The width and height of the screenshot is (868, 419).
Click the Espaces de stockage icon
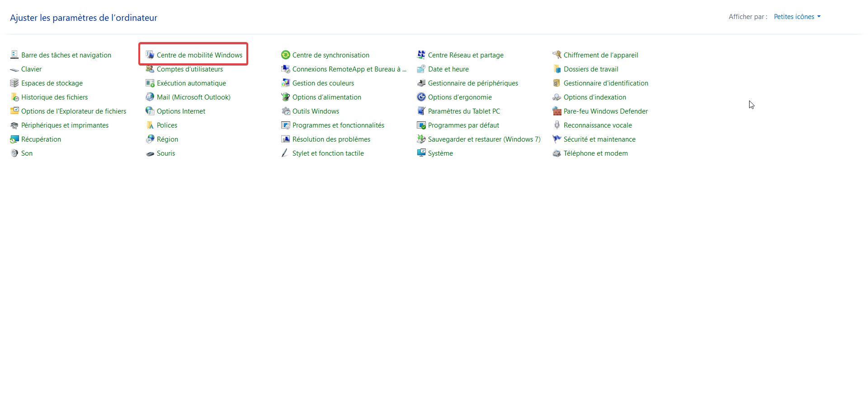[14, 83]
